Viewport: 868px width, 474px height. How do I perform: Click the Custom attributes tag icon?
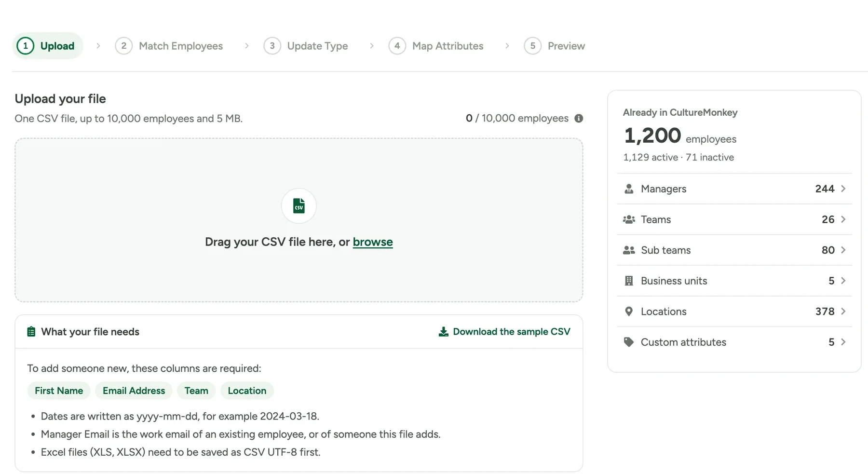pyautogui.click(x=629, y=342)
